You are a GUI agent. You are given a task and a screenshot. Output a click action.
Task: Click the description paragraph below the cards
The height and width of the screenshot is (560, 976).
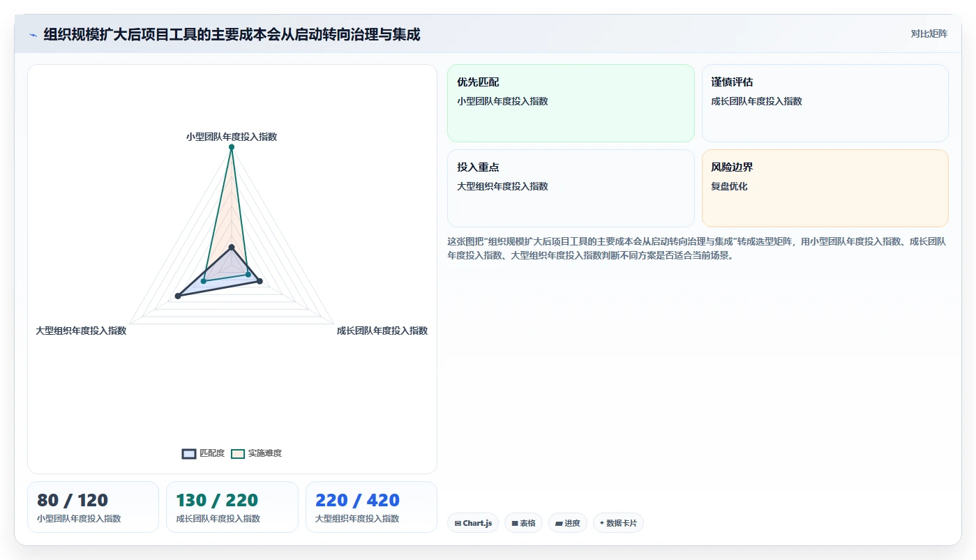(697, 248)
